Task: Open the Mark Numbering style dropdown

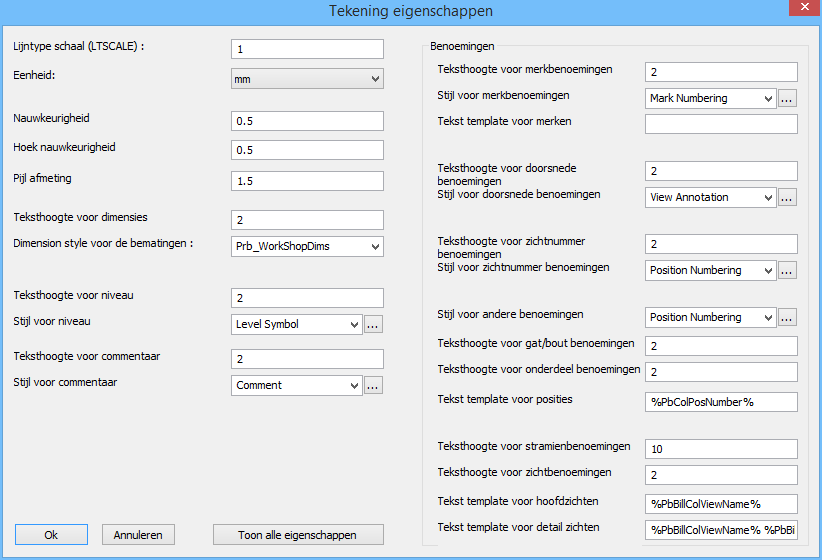Action: click(x=710, y=98)
